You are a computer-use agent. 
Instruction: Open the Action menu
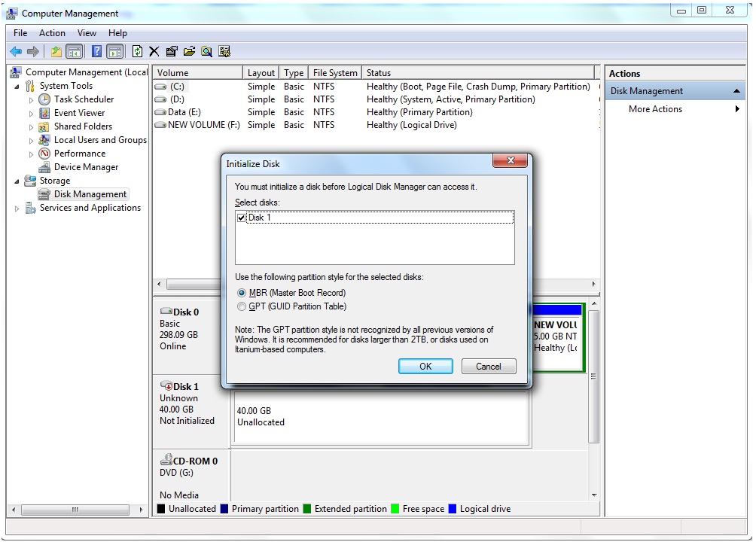tap(52, 33)
